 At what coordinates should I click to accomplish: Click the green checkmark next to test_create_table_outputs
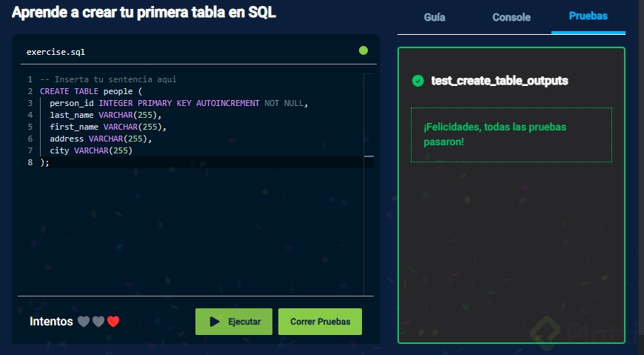[417, 81]
